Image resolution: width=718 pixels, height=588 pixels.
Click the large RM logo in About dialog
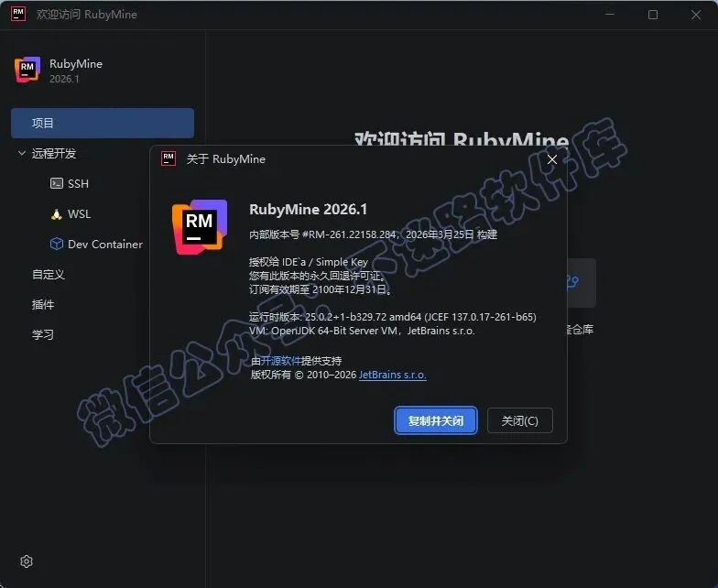[x=200, y=227]
